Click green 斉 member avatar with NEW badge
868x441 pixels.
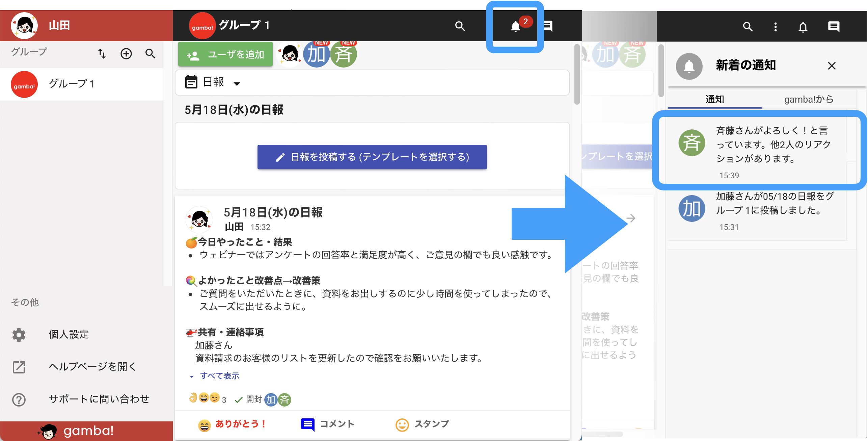click(343, 54)
